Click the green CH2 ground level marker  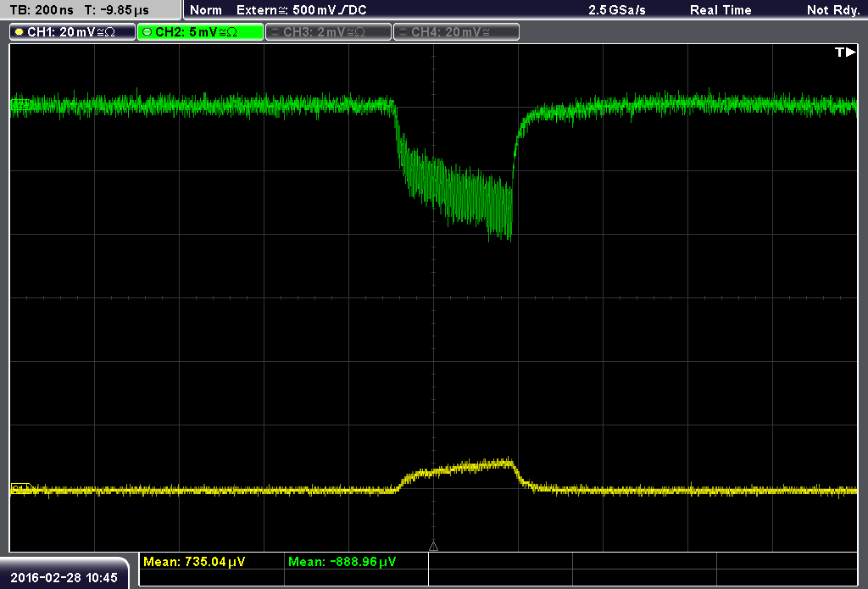tap(21, 104)
